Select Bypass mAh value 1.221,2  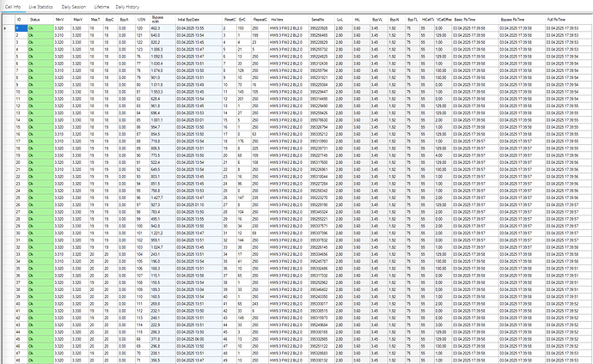[162, 234]
